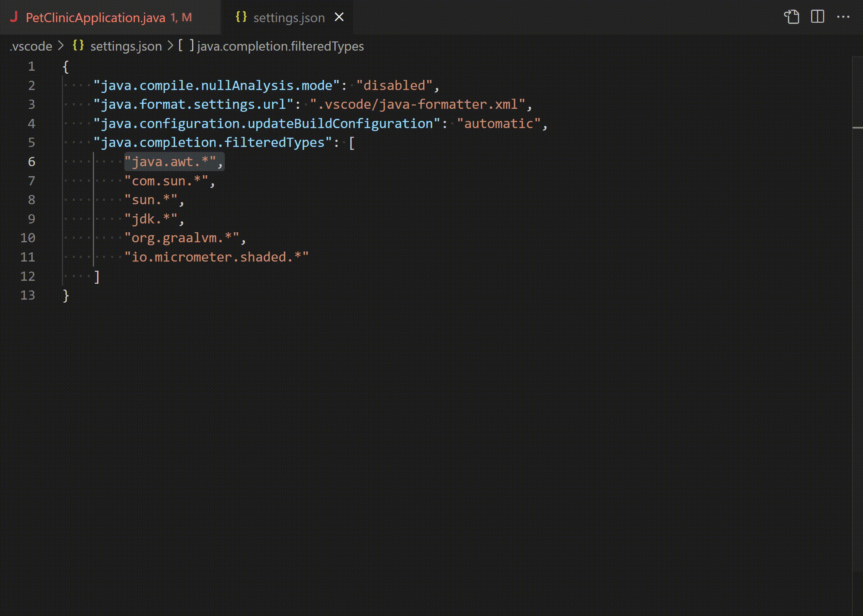The width and height of the screenshot is (863, 616).
Task: Open the settings.json breadcrumb dropdown
Action: tap(126, 46)
